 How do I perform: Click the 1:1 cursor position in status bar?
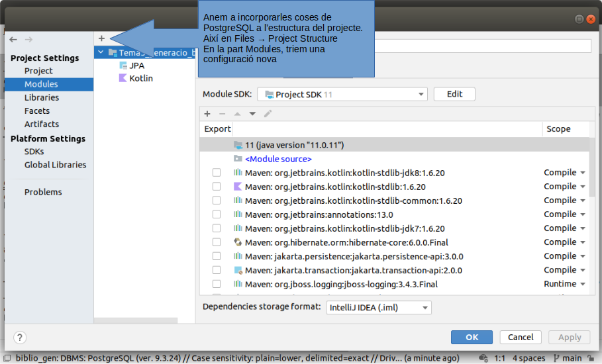(x=499, y=358)
